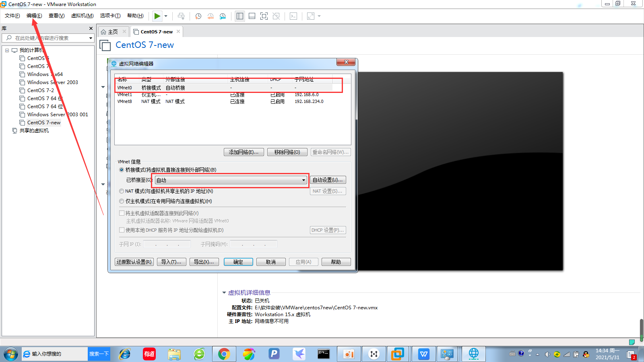The height and width of the screenshot is (362, 644).
Task: Click the 自动设置(U)... button
Action: (328, 180)
